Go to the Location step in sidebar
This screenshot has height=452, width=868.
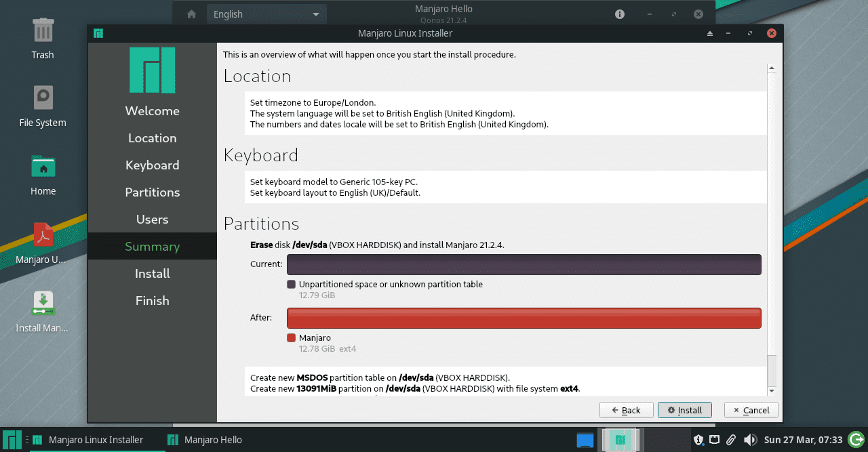coord(153,138)
